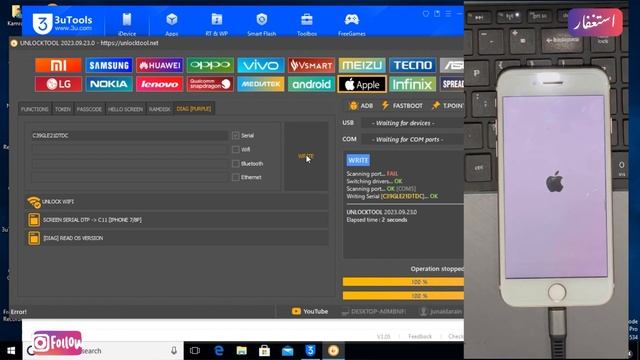Click the blue WRITE log header
Image resolution: width=640 pixels, height=360 pixels.
(x=358, y=160)
